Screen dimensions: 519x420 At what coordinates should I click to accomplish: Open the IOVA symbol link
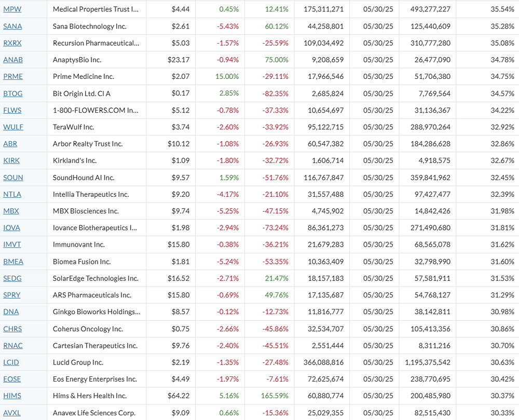pos(12,228)
